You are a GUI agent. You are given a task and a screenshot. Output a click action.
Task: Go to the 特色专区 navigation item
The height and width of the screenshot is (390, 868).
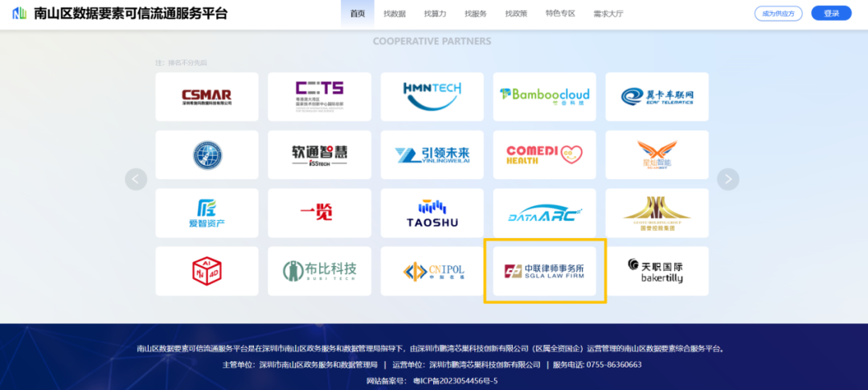(559, 14)
